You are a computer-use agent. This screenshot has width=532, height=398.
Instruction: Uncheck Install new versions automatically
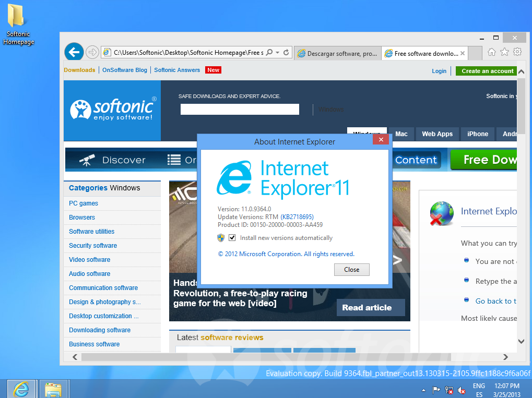click(x=232, y=237)
